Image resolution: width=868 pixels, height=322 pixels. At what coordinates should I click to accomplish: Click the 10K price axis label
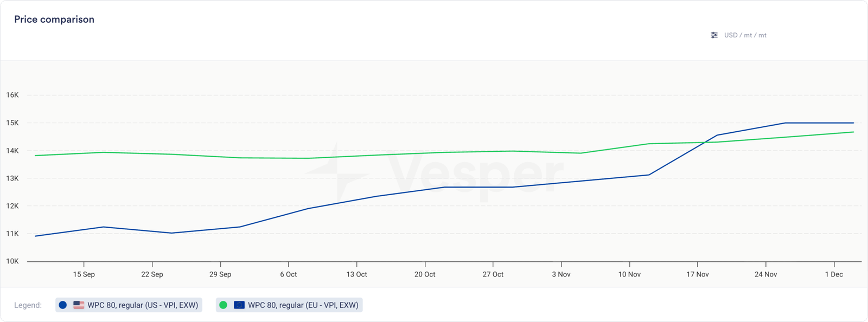point(12,261)
